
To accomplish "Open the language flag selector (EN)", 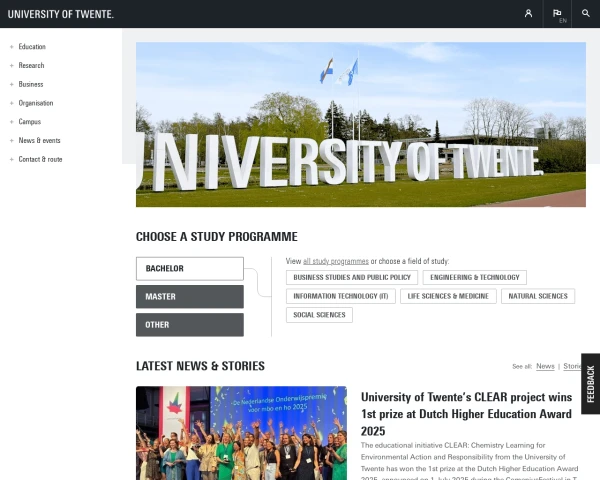I will coord(557,14).
